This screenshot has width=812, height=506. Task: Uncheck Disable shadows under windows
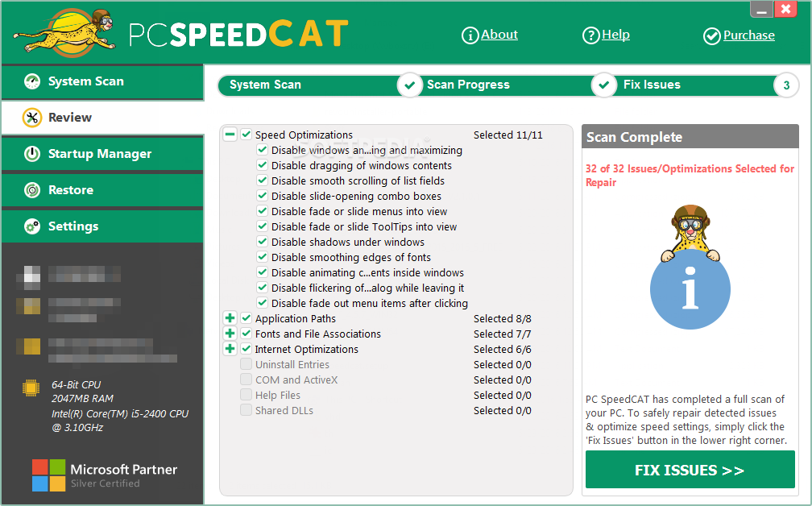[x=262, y=242]
